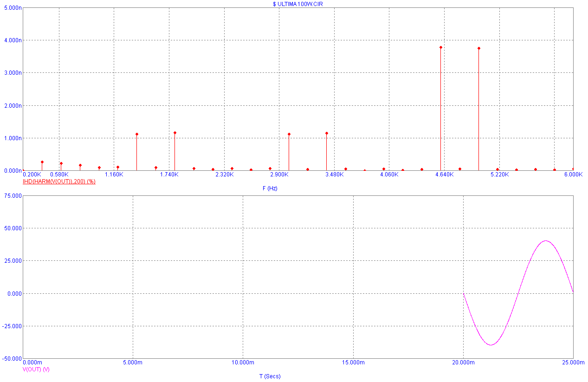Click the magenta sine waveform's positive peak
The image size is (588, 382).
(546, 241)
